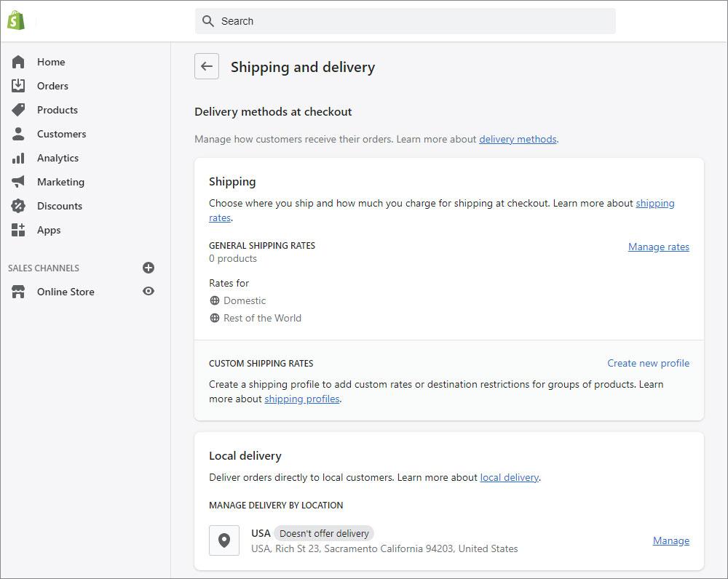The image size is (728, 579).
Task: Click the Sacramento California address text
Action: (384, 549)
